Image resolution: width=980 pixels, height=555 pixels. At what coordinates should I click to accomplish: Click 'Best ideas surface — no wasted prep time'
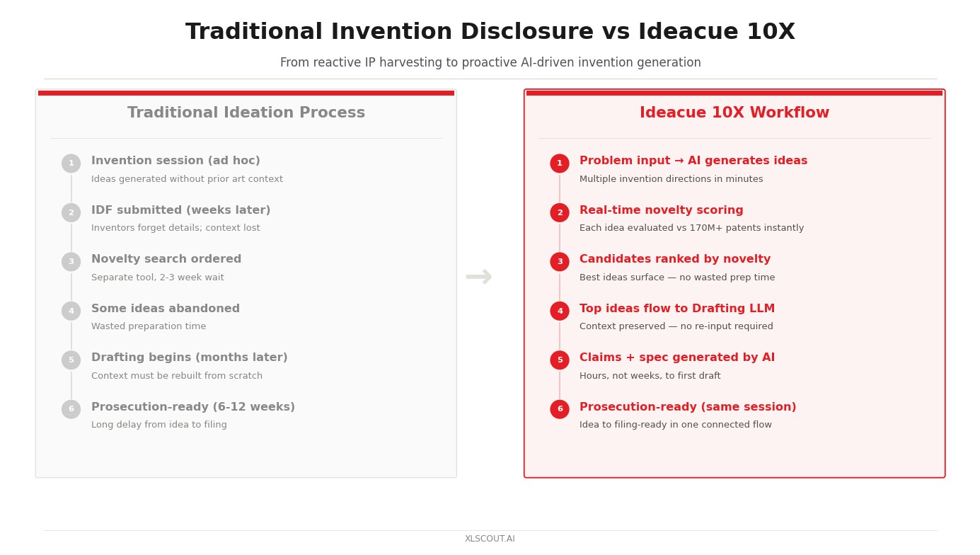coord(677,278)
